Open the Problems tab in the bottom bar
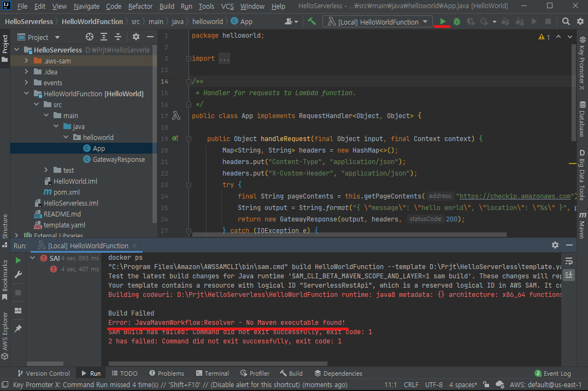 point(167,374)
